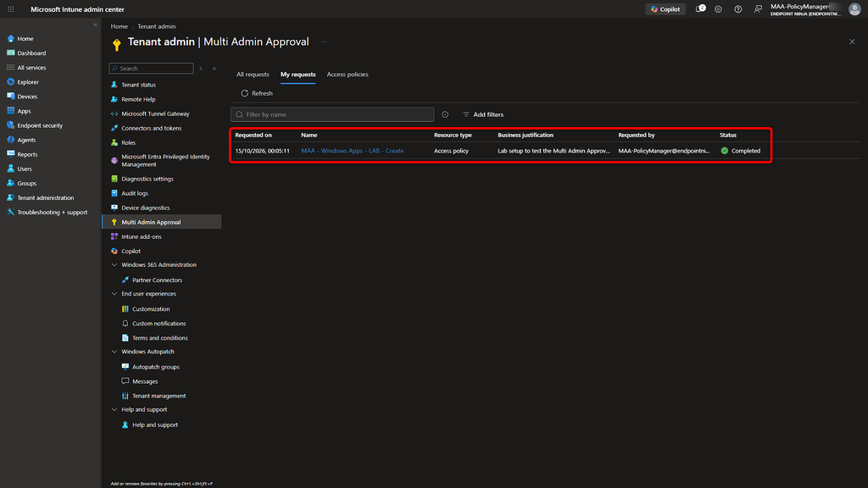The width and height of the screenshot is (868, 488).
Task: Open Tenant status
Action: pyautogui.click(x=138, y=85)
